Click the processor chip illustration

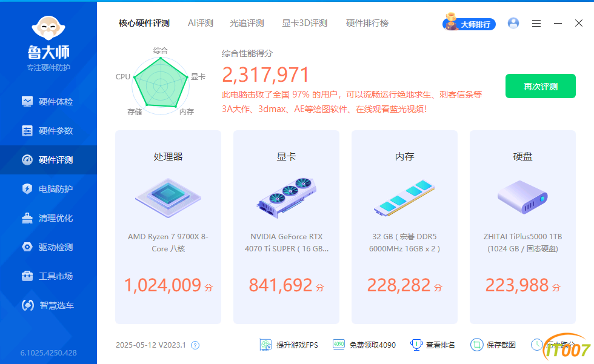(x=169, y=197)
